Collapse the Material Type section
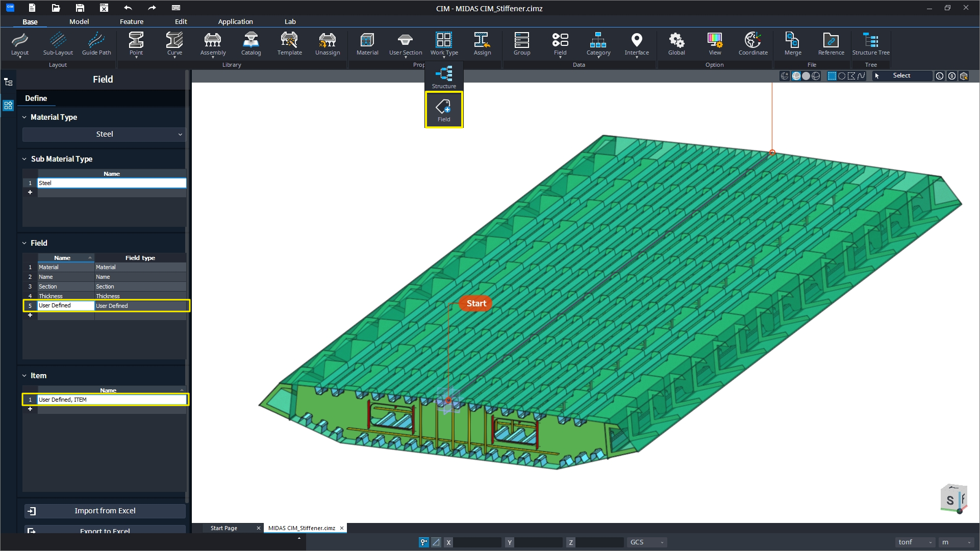This screenshot has height=551, width=980. [24, 117]
